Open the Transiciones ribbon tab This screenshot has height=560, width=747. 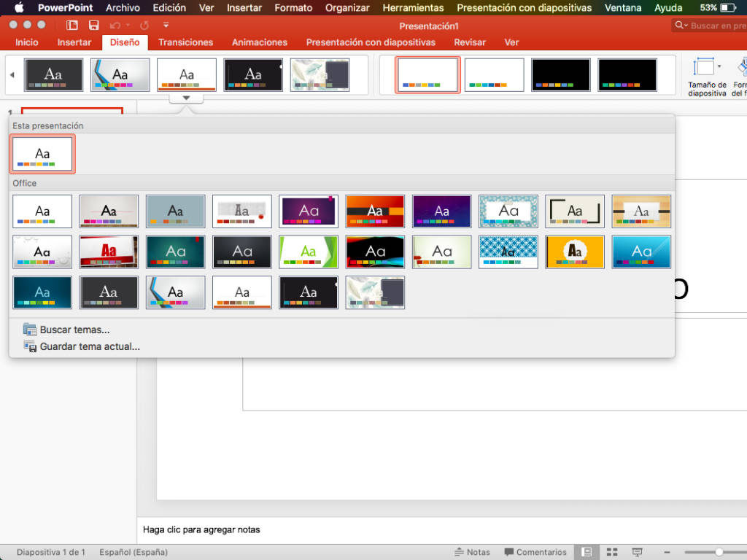186,42
